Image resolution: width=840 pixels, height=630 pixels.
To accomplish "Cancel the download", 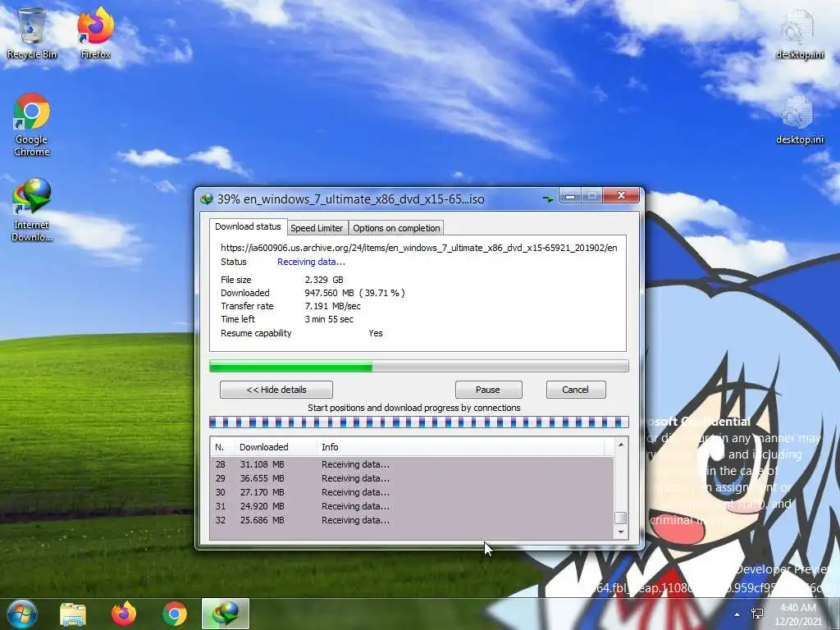I will click(575, 390).
